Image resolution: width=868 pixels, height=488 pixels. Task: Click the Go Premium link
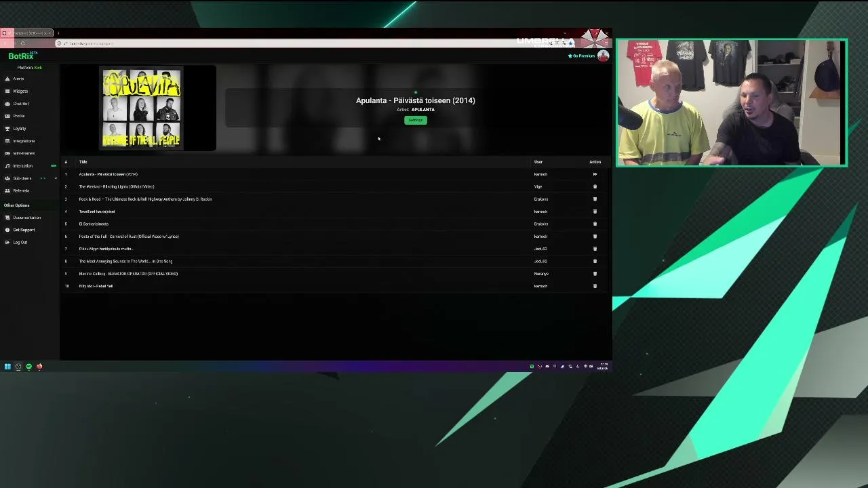[x=581, y=56]
